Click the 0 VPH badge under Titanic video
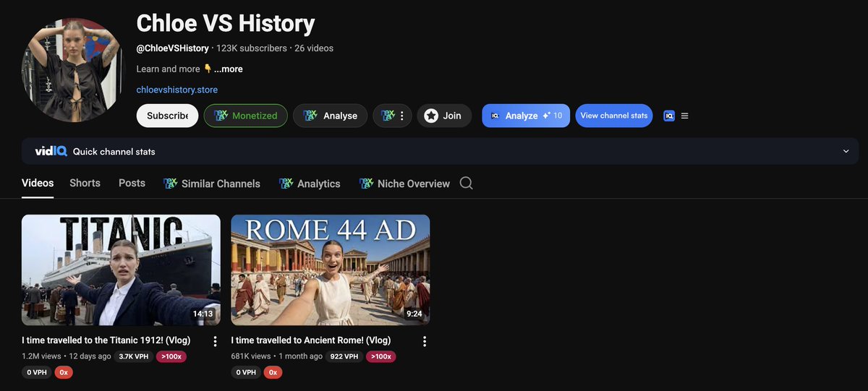 pos(37,372)
